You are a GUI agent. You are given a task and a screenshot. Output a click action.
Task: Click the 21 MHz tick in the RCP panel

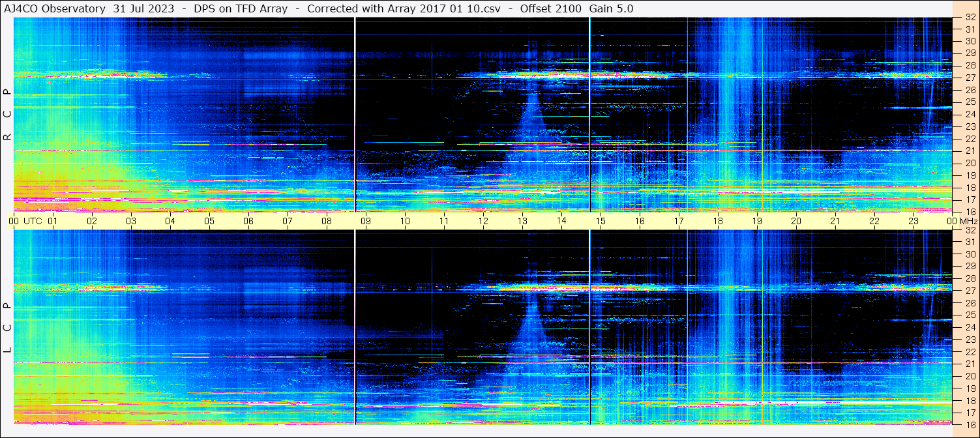[x=970, y=151]
